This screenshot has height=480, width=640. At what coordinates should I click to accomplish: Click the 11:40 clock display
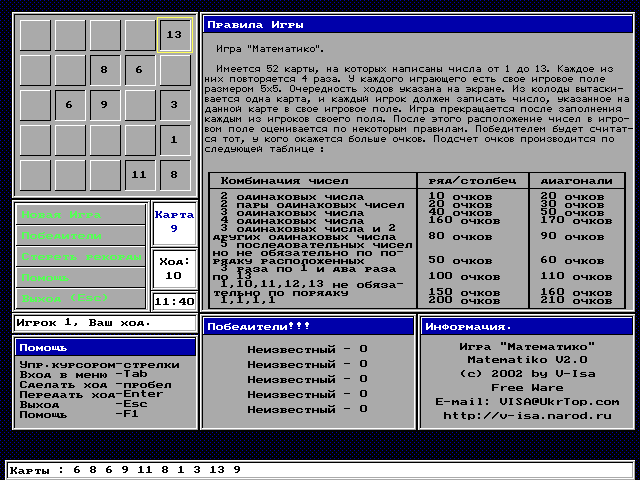point(173,300)
